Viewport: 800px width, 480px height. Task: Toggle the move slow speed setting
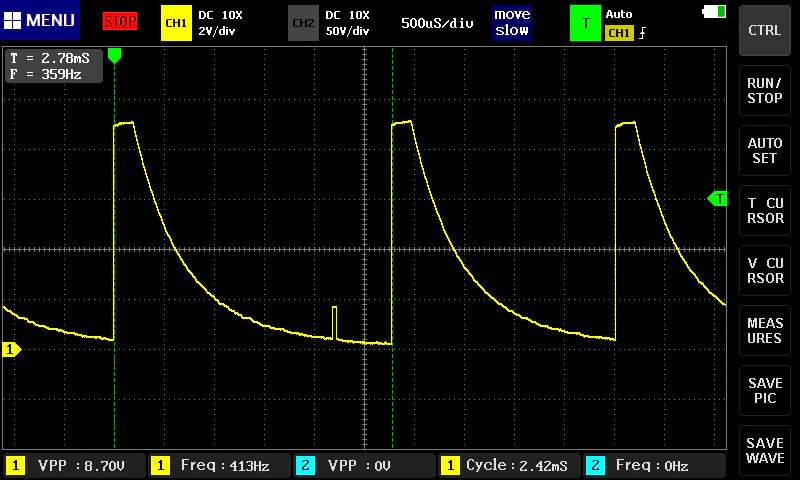[x=512, y=22]
